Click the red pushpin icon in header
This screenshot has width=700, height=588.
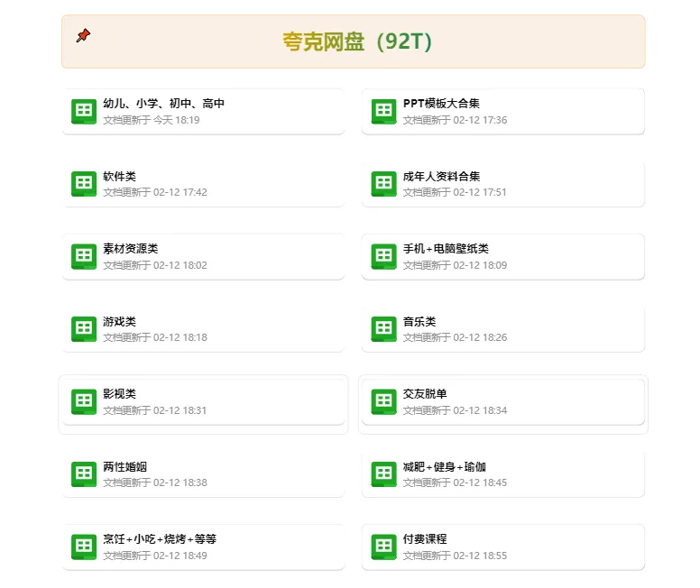83,35
